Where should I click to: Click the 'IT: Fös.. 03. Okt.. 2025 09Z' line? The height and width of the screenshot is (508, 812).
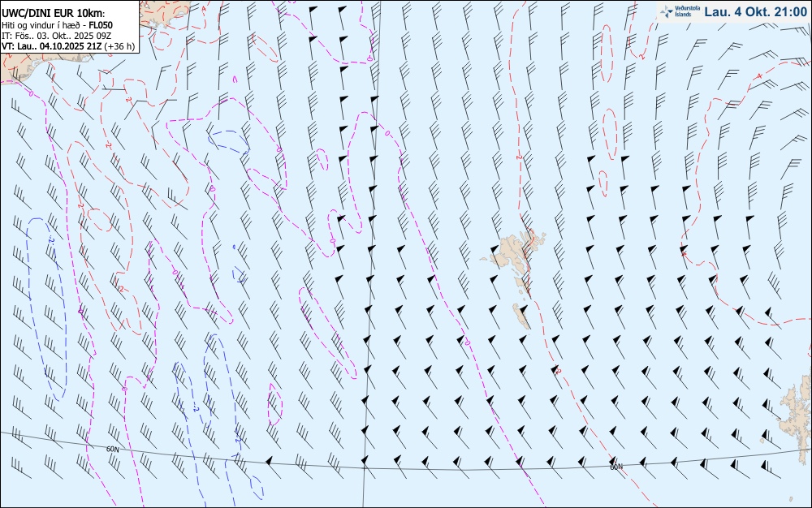coord(55,36)
